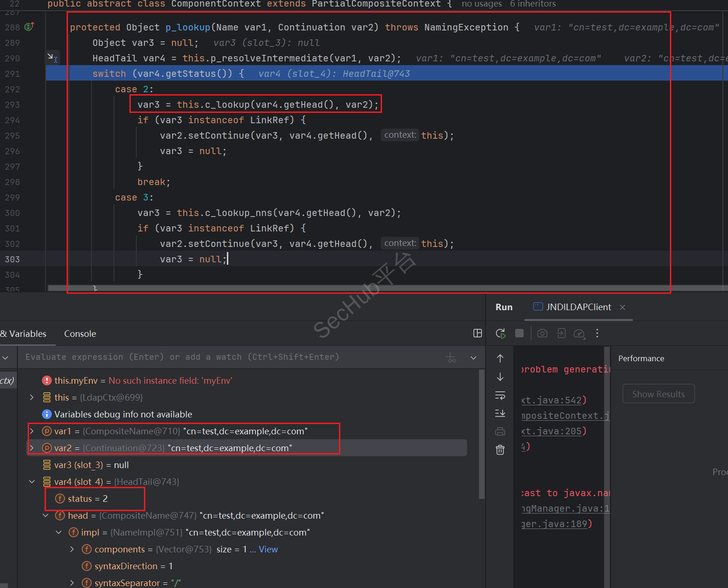
Task: Expand the var1 CompositeName variable node
Action: tap(32, 431)
